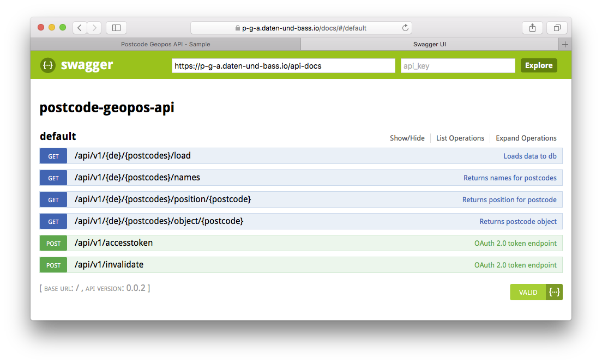Click GET badge for the /load endpoint
The height and width of the screenshot is (364, 602).
click(53, 156)
